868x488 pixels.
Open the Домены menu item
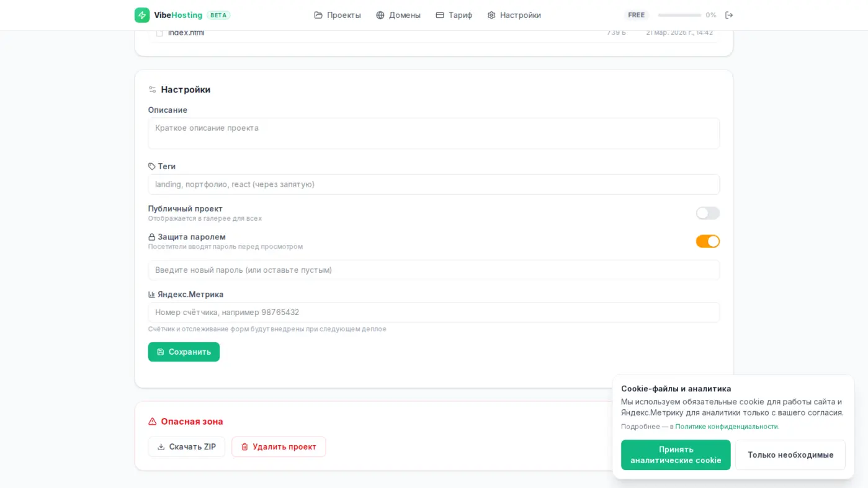tap(398, 15)
